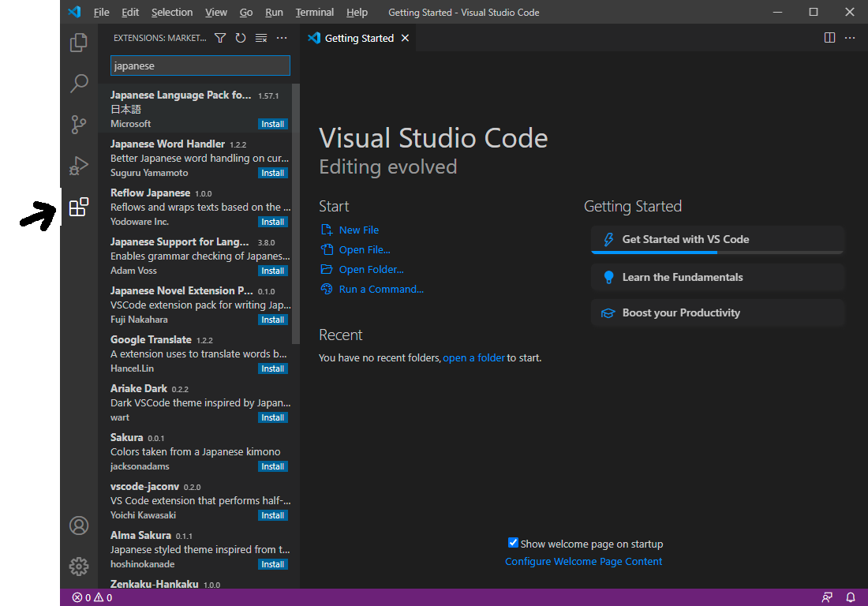
Task: Open Extensions panel more actions menu
Action: click(x=282, y=38)
